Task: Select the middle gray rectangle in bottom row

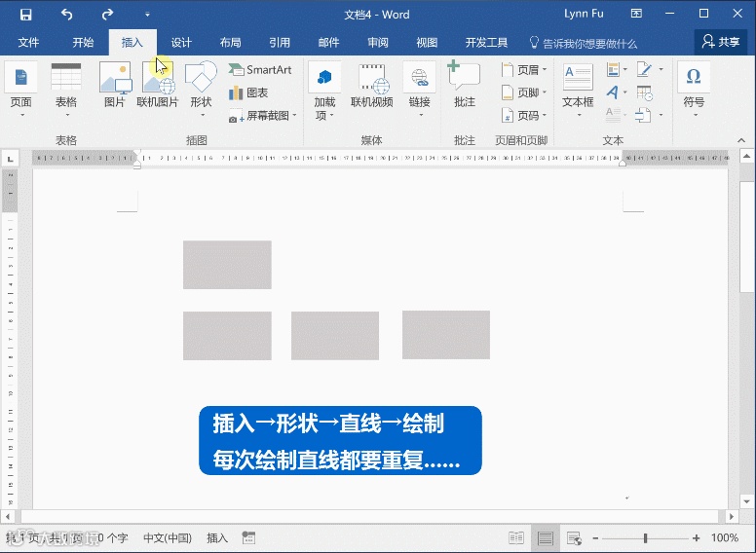Action: (x=335, y=336)
